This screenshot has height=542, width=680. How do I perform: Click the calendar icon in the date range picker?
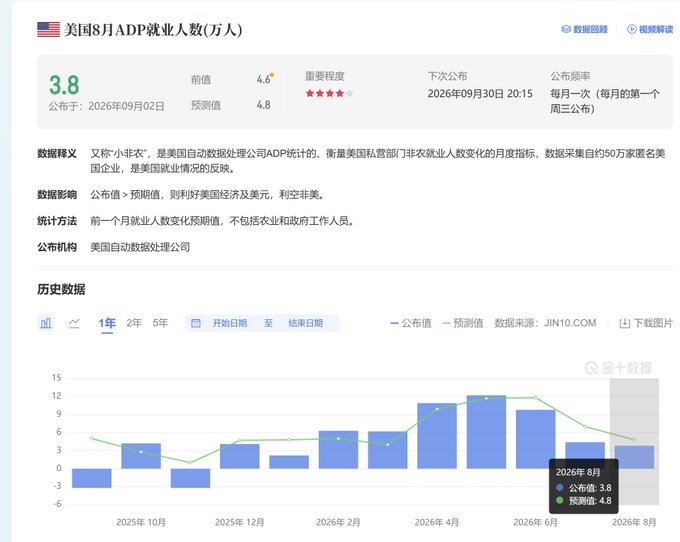(196, 323)
